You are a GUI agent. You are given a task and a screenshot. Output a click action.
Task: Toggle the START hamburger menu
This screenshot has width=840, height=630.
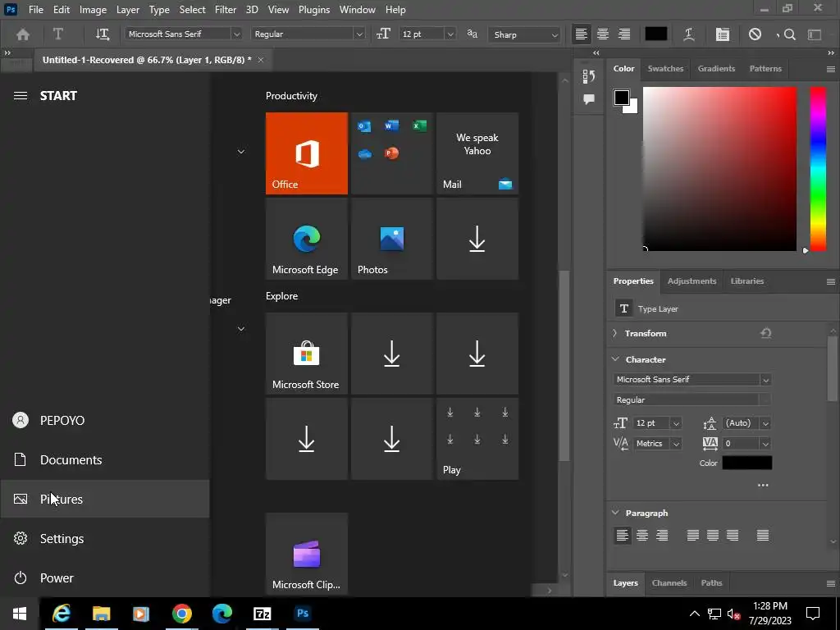(x=21, y=96)
